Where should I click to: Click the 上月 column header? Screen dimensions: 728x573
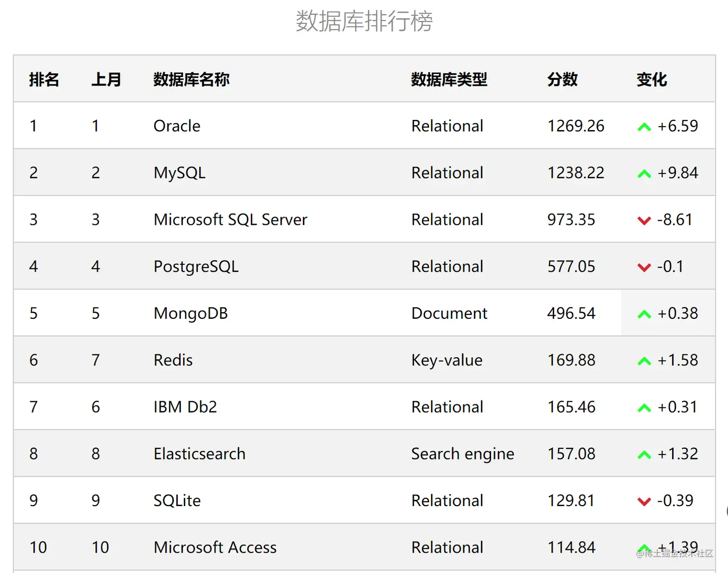[106, 79]
